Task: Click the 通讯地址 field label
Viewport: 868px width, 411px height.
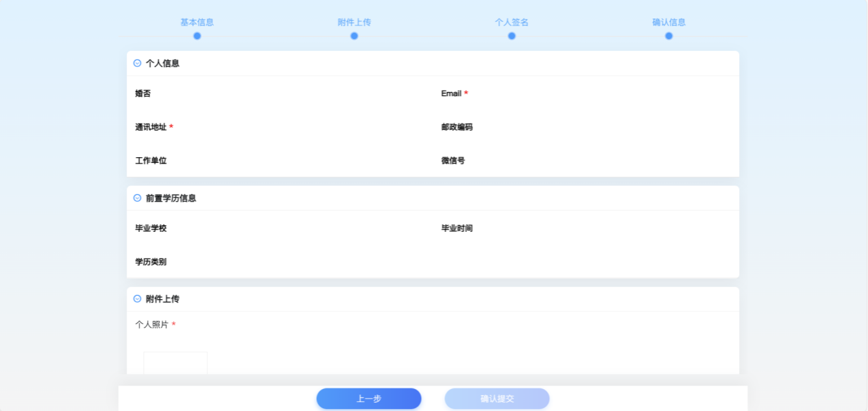Action: point(151,127)
